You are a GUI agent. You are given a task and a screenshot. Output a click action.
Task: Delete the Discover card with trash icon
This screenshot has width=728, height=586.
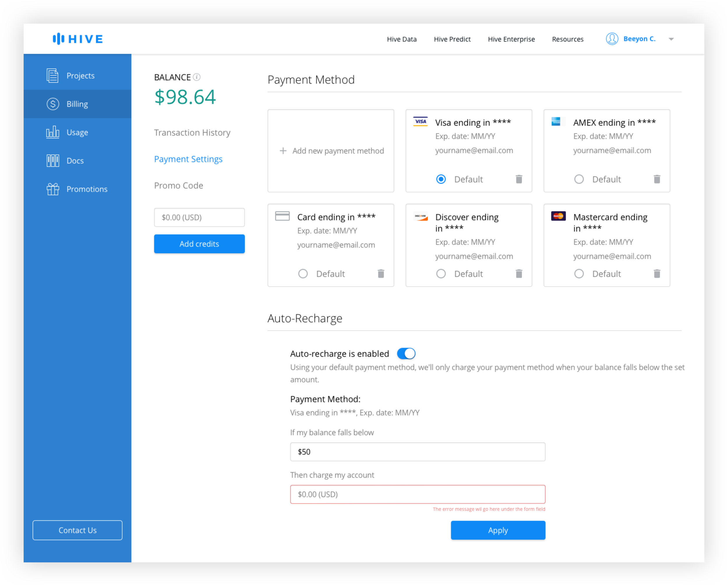tap(519, 273)
